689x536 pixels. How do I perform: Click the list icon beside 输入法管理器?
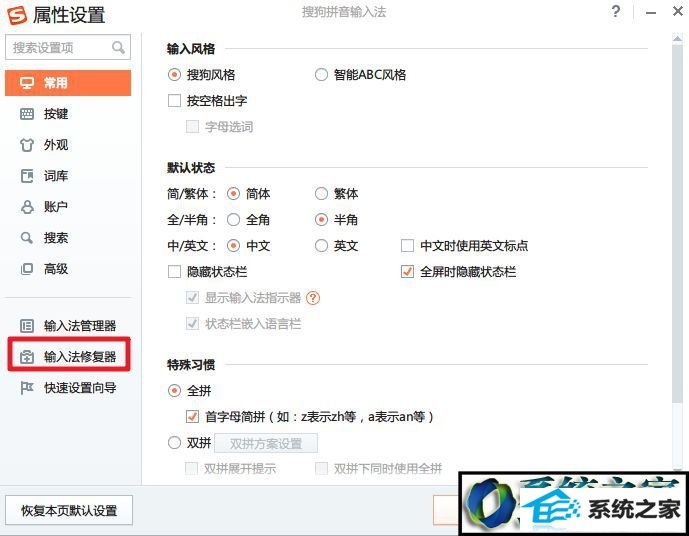(27, 326)
